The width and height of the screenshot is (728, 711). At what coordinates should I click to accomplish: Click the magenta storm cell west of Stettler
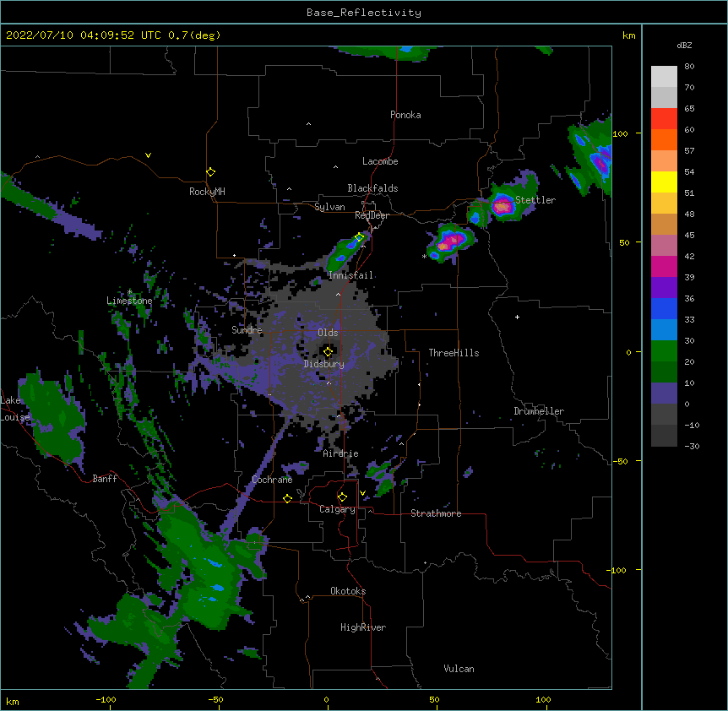pyautogui.click(x=502, y=206)
